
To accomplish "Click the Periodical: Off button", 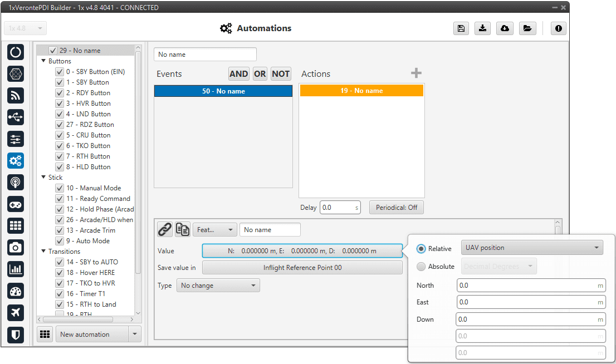I will 396,208.
